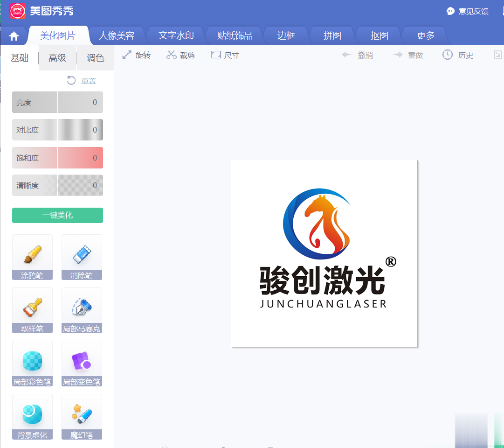
Task: Click the 骏创激光 logo image on canvas
Action: tap(324, 253)
